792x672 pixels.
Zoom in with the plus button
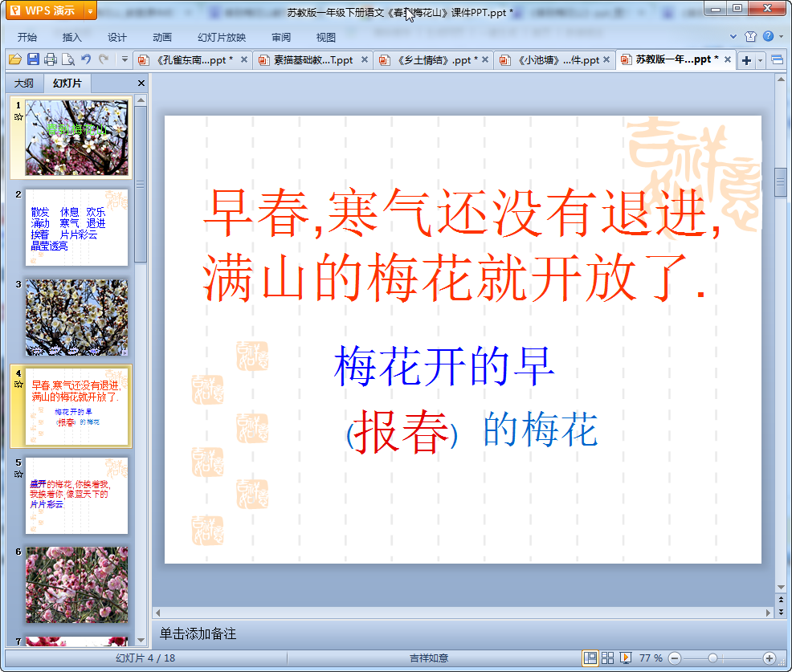770,658
